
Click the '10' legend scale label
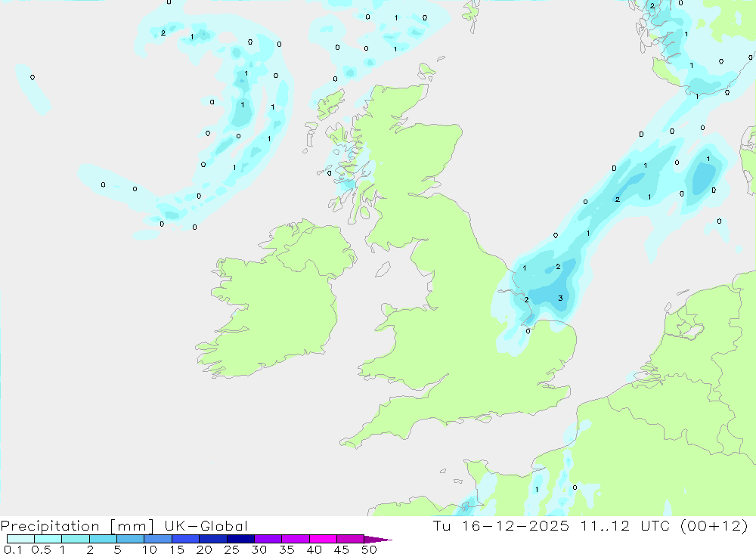(x=150, y=549)
